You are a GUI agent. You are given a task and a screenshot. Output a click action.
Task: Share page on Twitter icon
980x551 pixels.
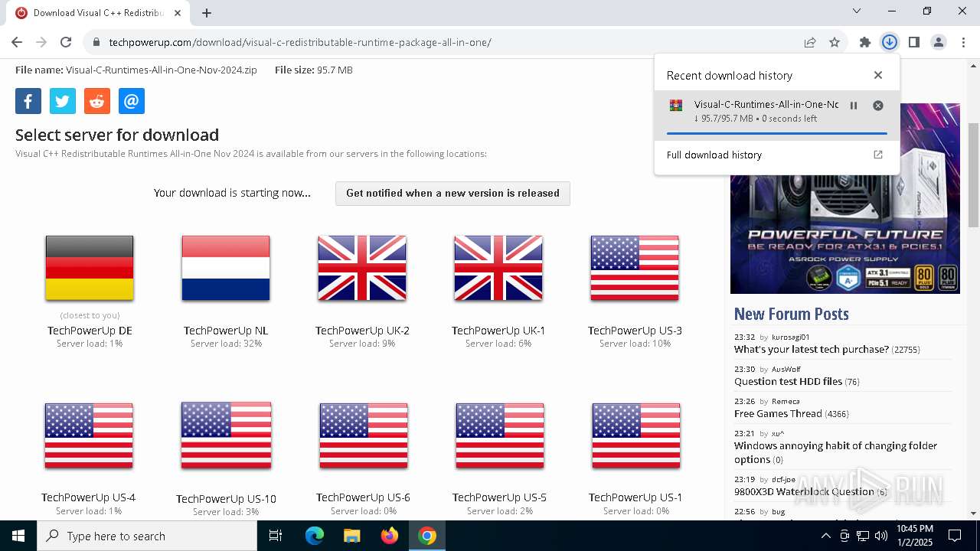pos(63,101)
